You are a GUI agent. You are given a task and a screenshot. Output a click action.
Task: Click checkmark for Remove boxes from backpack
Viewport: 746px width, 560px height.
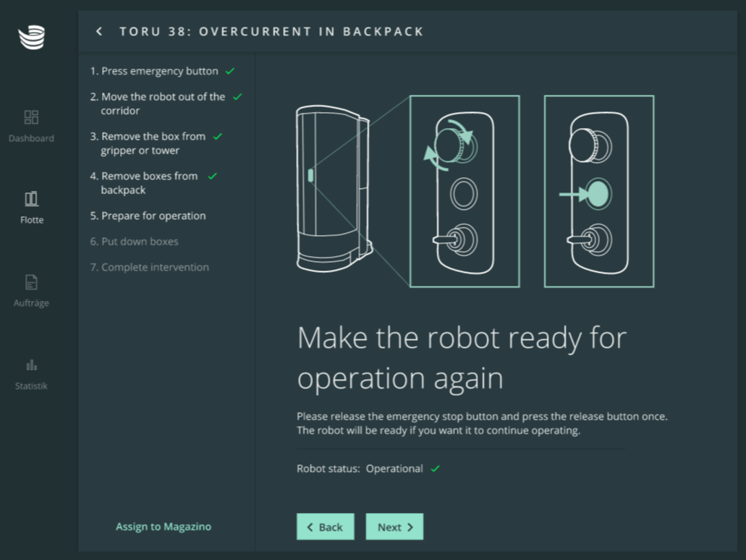[213, 177]
